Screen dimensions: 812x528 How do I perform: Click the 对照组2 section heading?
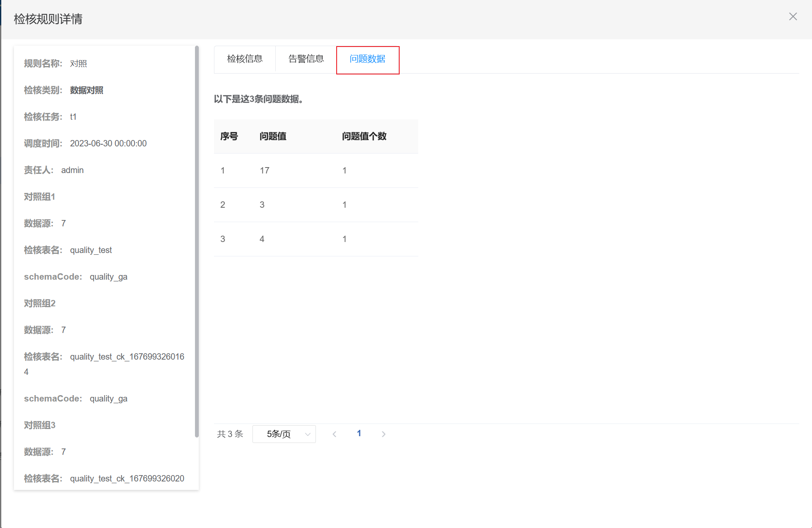coord(40,303)
